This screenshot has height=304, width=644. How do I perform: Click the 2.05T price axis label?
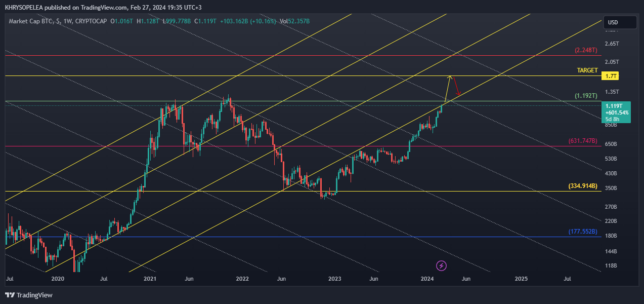(x=612, y=62)
